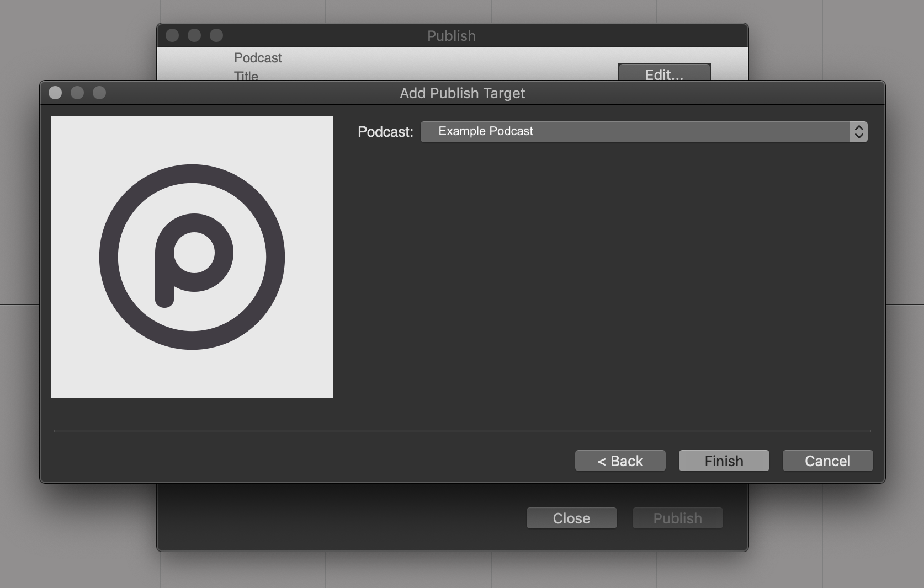Viewport: 924px width, 588px height.
Task: Click Finish in Add Publish Target
Action: [x=724, y=461]
